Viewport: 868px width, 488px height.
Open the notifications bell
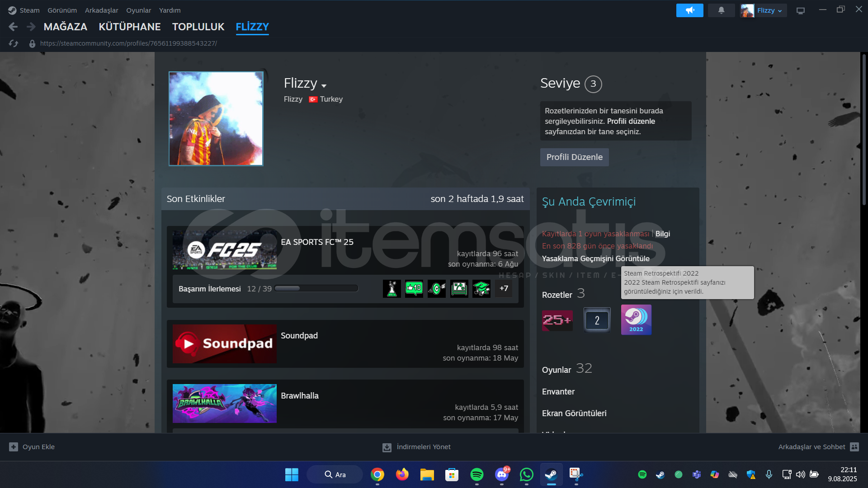[x=721, y=10]
